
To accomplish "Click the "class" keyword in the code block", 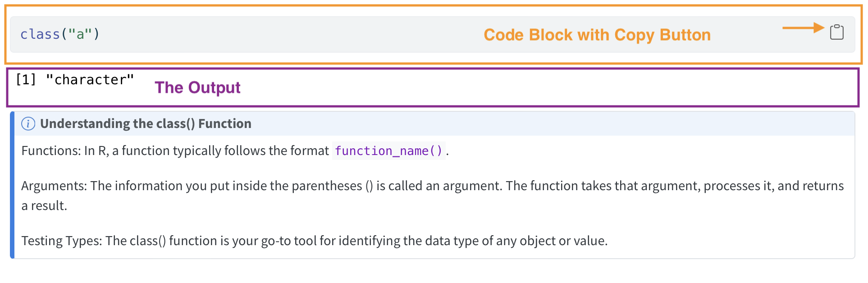I will 40,34.
